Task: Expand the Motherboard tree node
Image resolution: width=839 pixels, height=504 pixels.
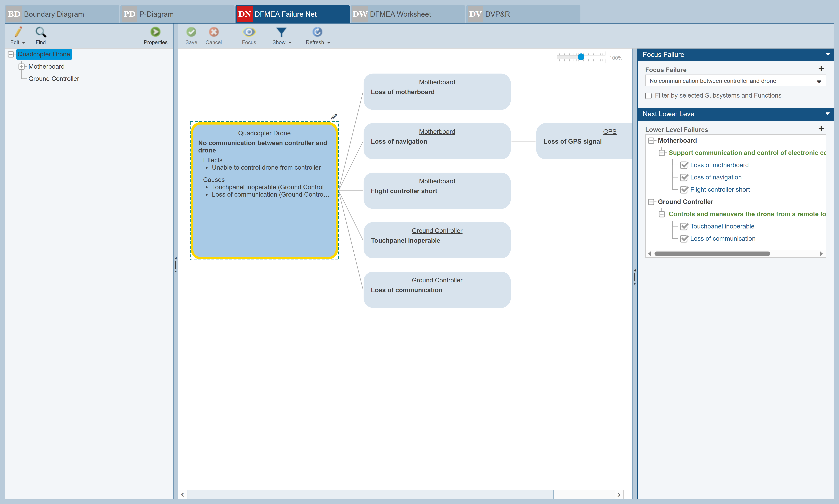Action: pos(22,67)
